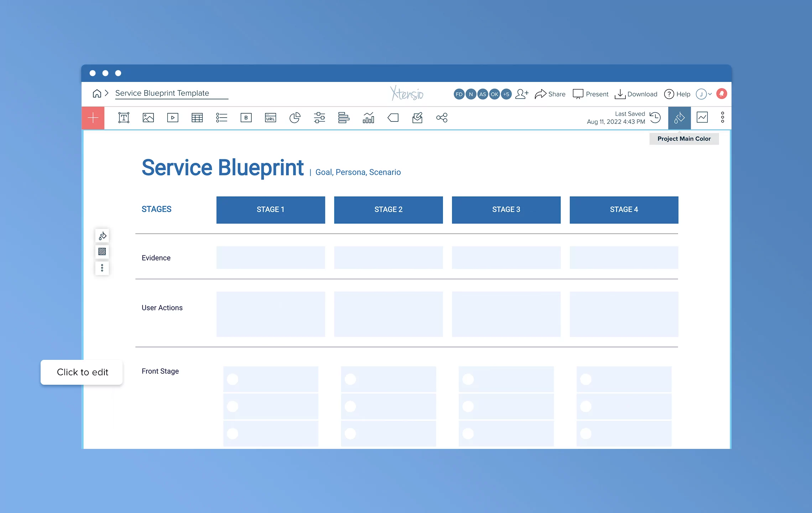812x513 pixels.
Task: Open analytics via the line chart icon
Action: [x=702, y=118]
